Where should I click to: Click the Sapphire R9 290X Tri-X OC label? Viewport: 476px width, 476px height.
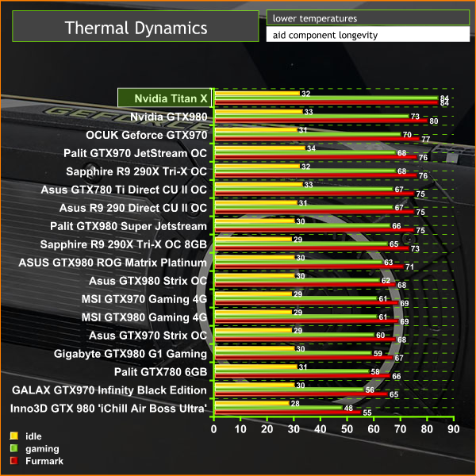click(x=136, y=171)
